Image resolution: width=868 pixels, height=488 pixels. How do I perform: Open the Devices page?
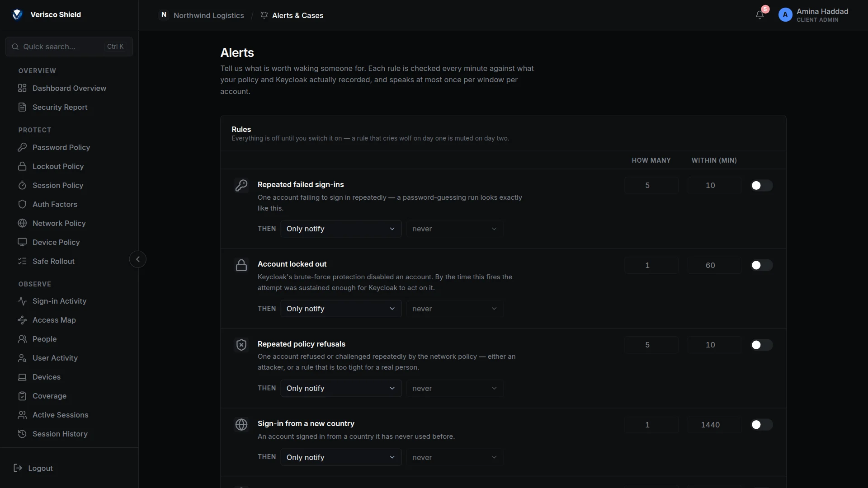point(46,377)
